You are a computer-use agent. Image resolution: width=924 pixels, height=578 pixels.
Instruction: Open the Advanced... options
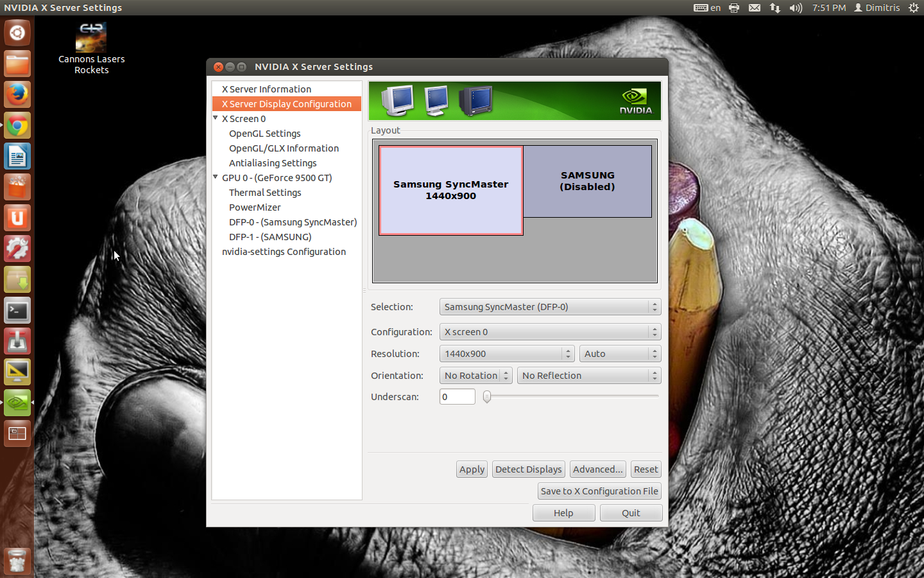[x=597, y=469]
